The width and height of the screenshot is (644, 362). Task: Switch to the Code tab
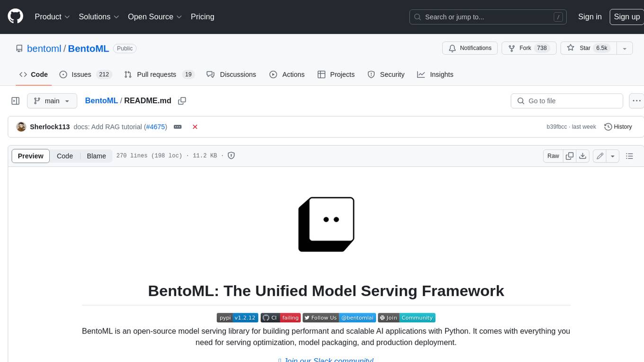34,74
